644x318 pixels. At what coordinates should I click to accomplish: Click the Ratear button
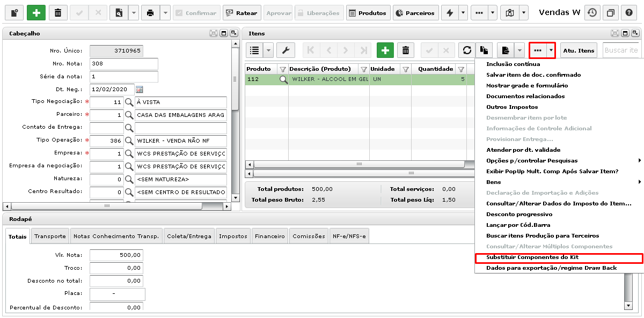click(241, 13)
